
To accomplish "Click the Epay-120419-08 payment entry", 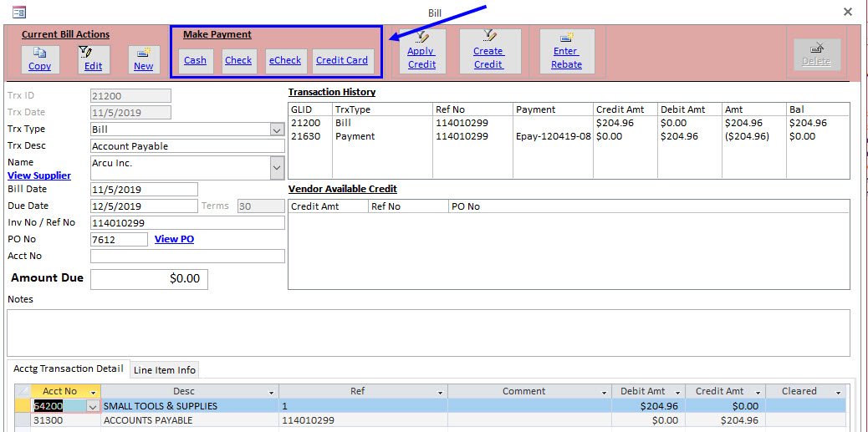I will (554, 136).
